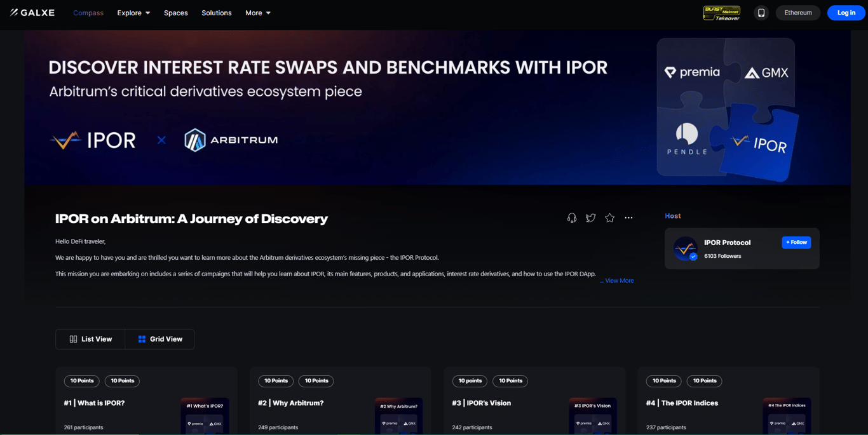Click 261 participants text

(83, 427)
